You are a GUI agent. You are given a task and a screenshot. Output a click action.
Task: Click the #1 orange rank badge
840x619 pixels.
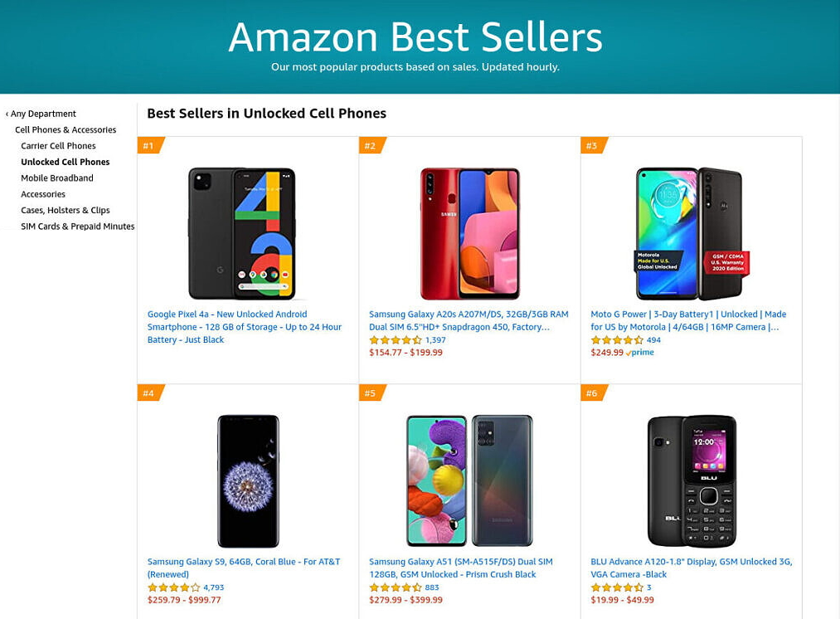click(x=151, y=145)
